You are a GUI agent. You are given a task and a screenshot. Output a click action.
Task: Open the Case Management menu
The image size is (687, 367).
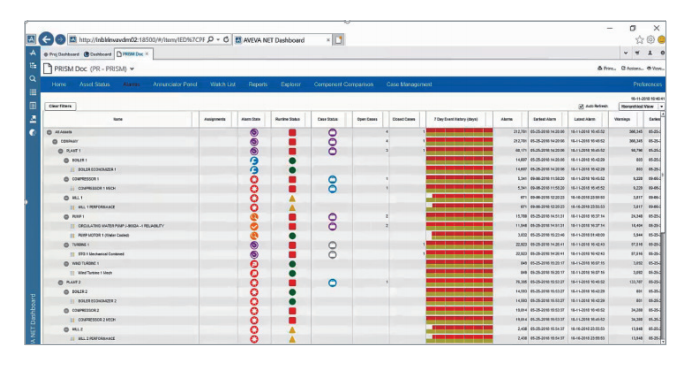409,84
